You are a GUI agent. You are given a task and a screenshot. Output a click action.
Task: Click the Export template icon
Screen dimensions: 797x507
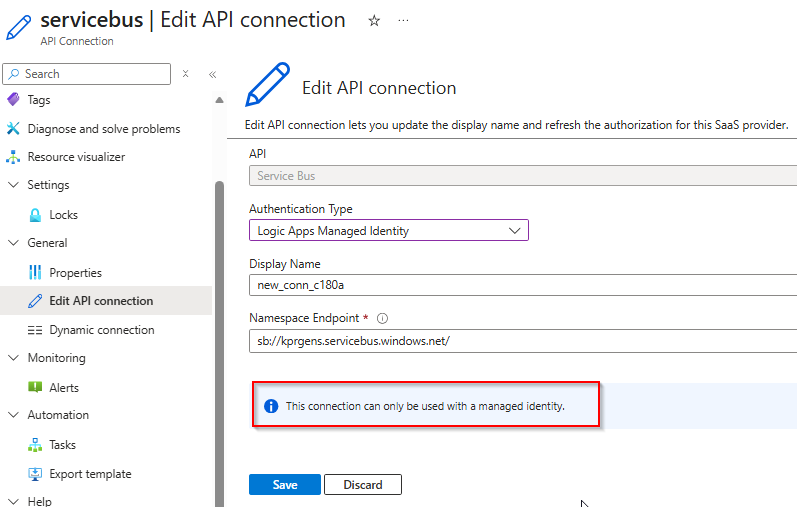(x=35, y=474)
